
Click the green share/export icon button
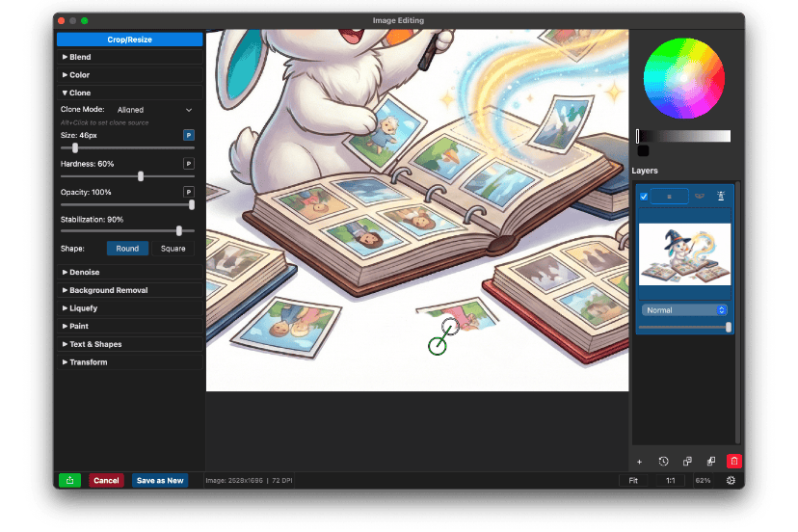[x=69, y=480]
